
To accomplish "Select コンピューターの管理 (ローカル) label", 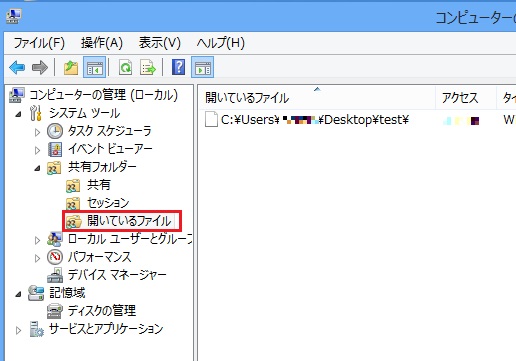I will [104, 95].
